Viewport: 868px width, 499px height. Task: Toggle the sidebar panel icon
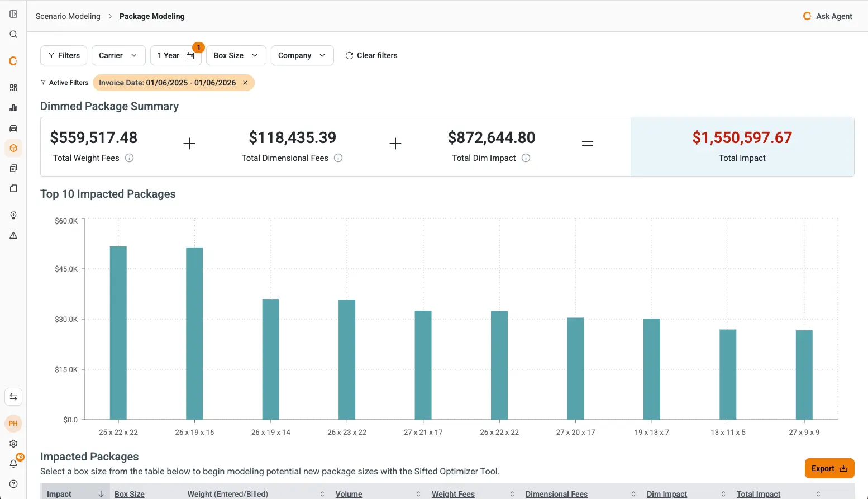click(x=13, y=14)
